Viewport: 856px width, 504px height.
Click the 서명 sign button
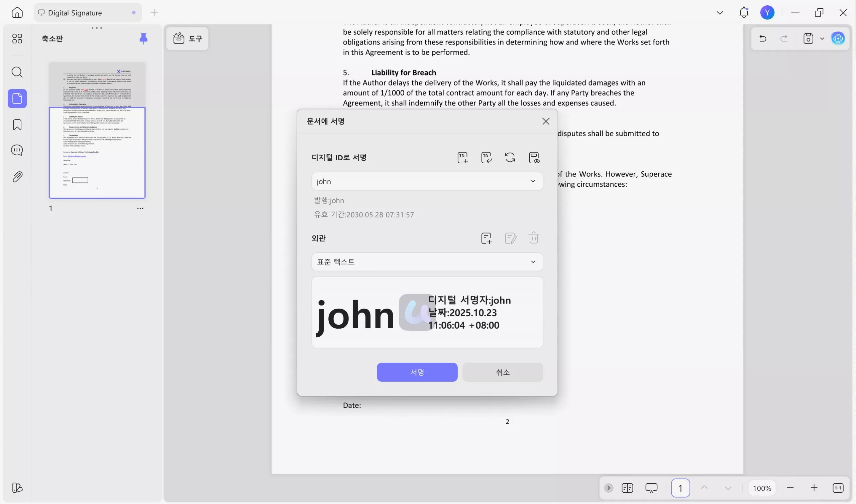click(x=417, y=372)
